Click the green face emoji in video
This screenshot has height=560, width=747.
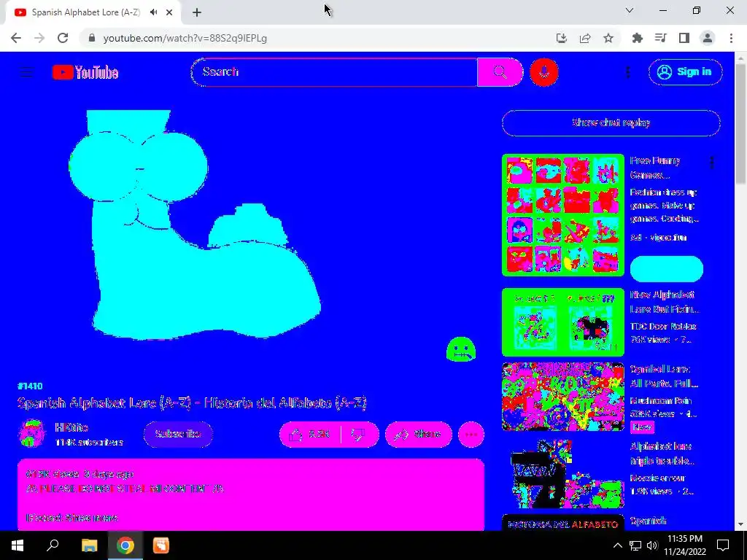(461, 350)
